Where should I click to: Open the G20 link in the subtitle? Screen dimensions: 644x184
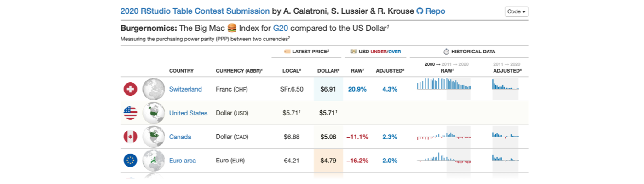tap(281, 29)
